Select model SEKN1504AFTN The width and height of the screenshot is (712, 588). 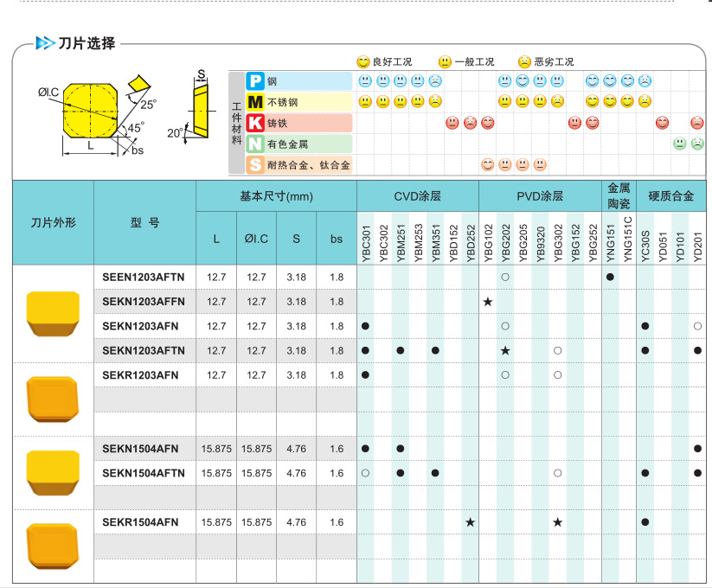(144, 473)
